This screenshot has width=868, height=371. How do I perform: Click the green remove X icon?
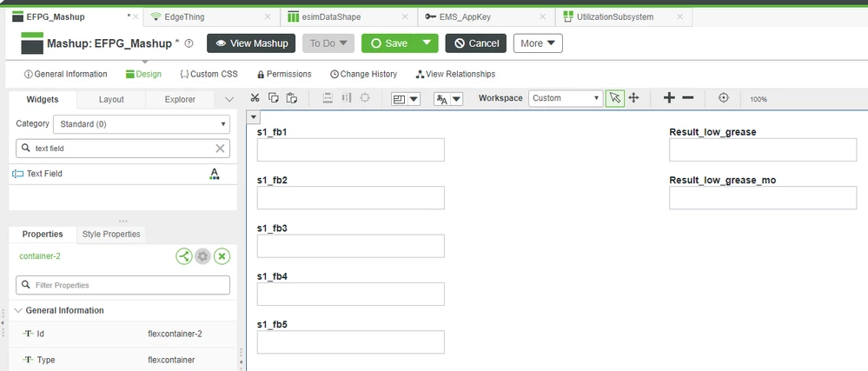click(x=222, y=256)
